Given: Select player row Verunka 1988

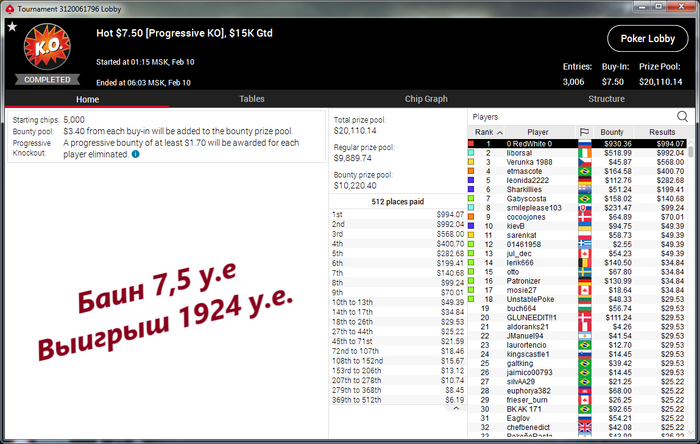Looking at the screenshot, I should click(x=577, y=162).
